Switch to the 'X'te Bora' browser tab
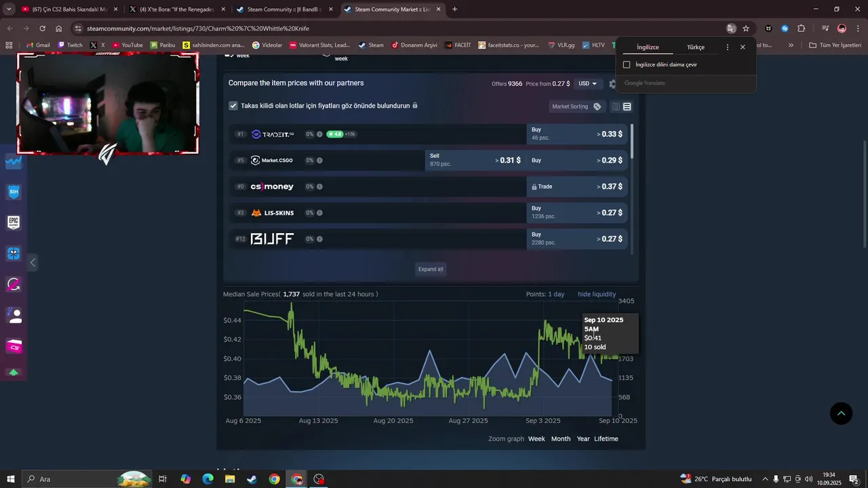868x488 pixels. click(176, 9)
